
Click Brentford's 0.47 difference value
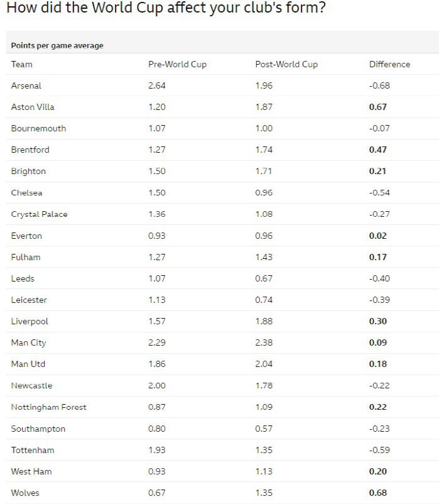(x=377, y=150)
